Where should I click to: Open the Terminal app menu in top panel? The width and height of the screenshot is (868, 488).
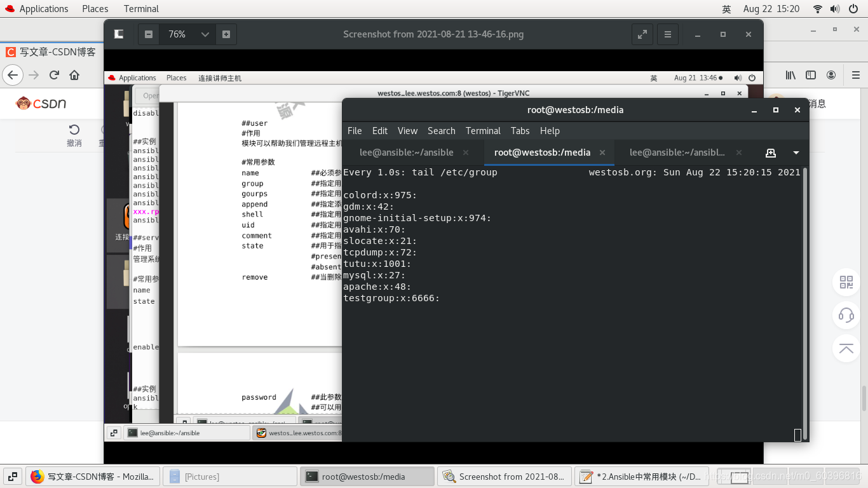pos(141,9)
